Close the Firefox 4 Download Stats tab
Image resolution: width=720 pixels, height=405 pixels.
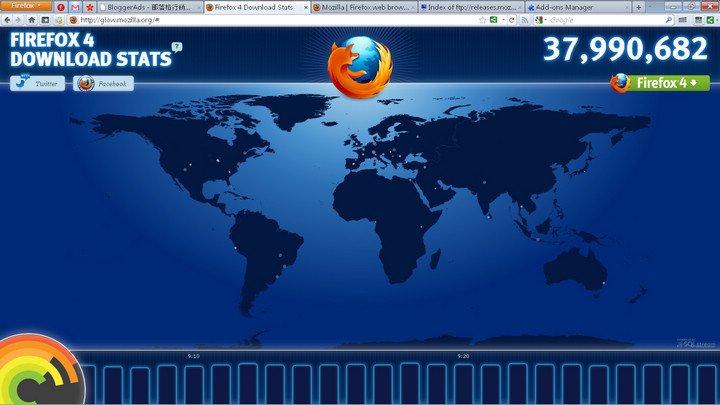coord(306,7)
